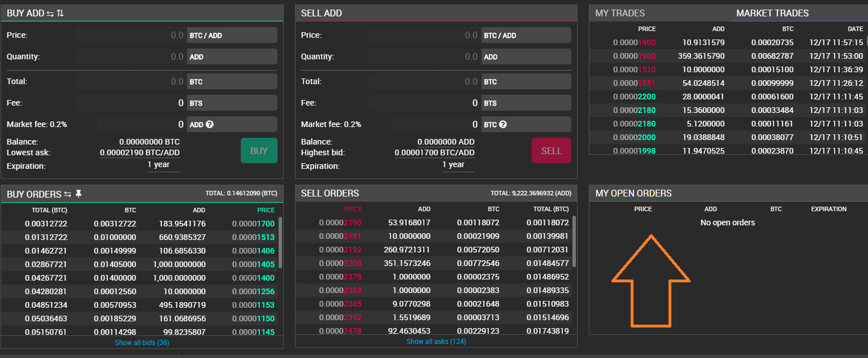Select the buy order priced 0.00001150
This screenshot has height=358, width=868.
(x=140, y=318)
